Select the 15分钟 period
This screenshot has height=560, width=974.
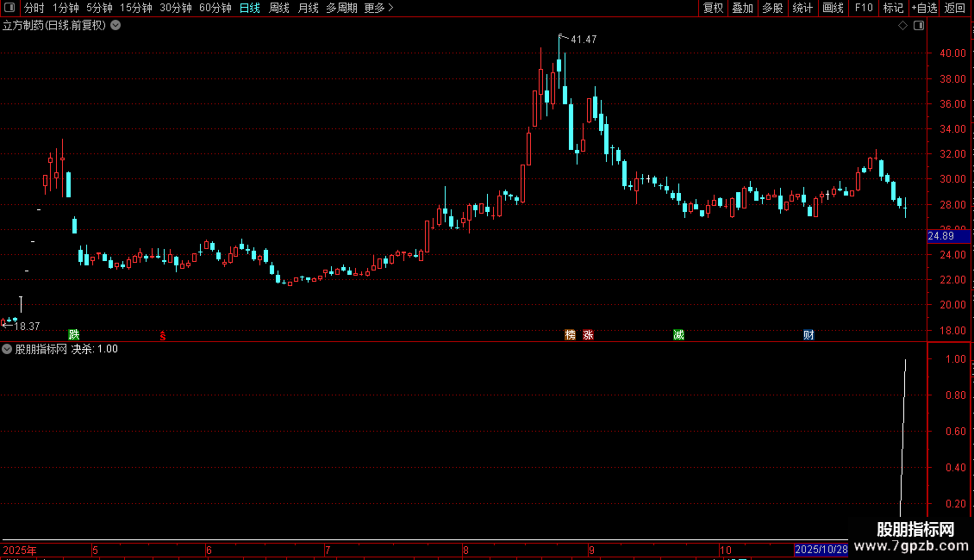click(135, 8)
